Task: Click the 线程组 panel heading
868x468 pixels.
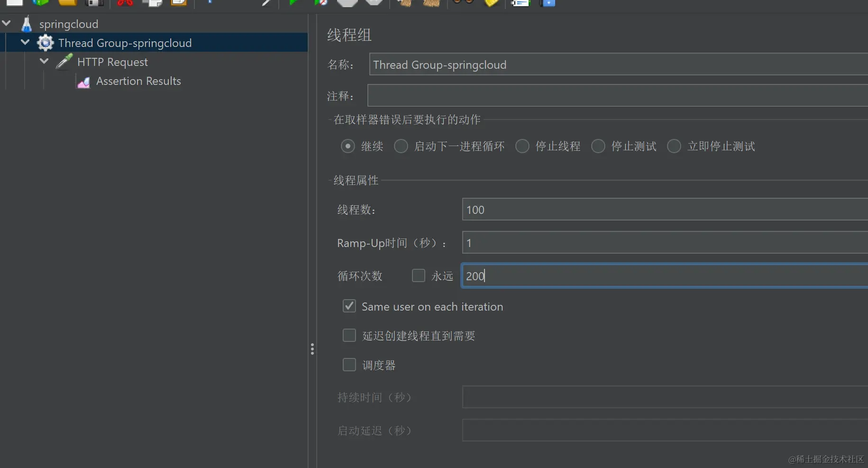Action: [x=349, y=35]
